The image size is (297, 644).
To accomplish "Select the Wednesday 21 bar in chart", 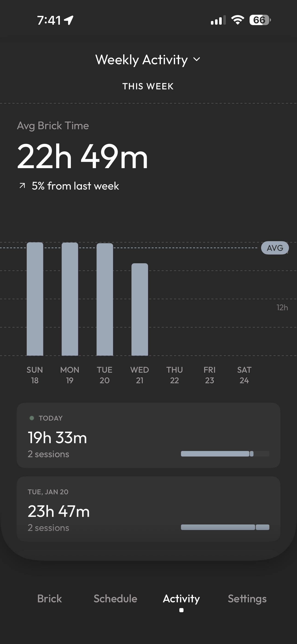I will click(140, 309).
